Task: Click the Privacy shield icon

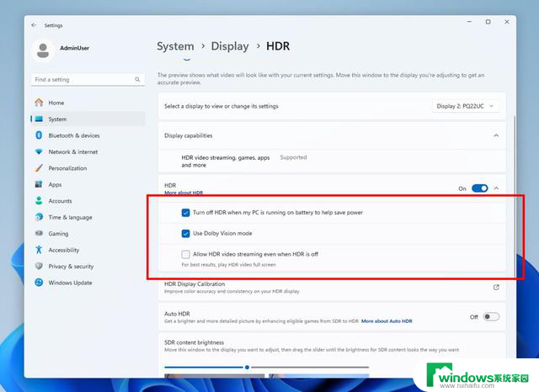Action: tap(39, 266)
